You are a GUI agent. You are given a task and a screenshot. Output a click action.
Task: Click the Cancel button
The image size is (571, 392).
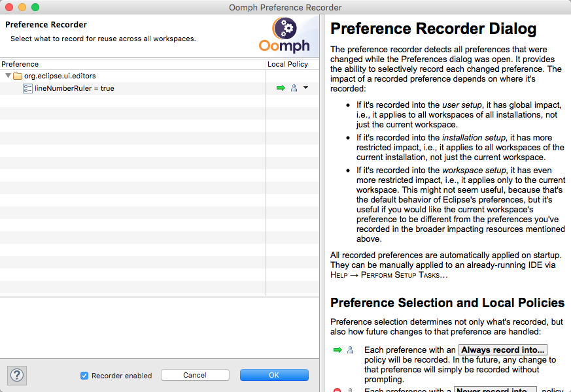(x=195, y=375)
